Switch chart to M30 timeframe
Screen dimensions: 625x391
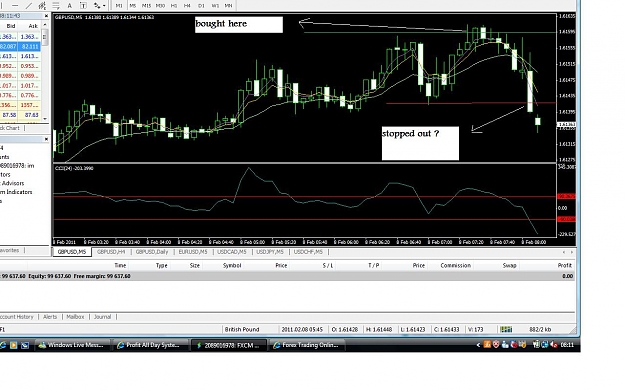click(x=160, y=6)
